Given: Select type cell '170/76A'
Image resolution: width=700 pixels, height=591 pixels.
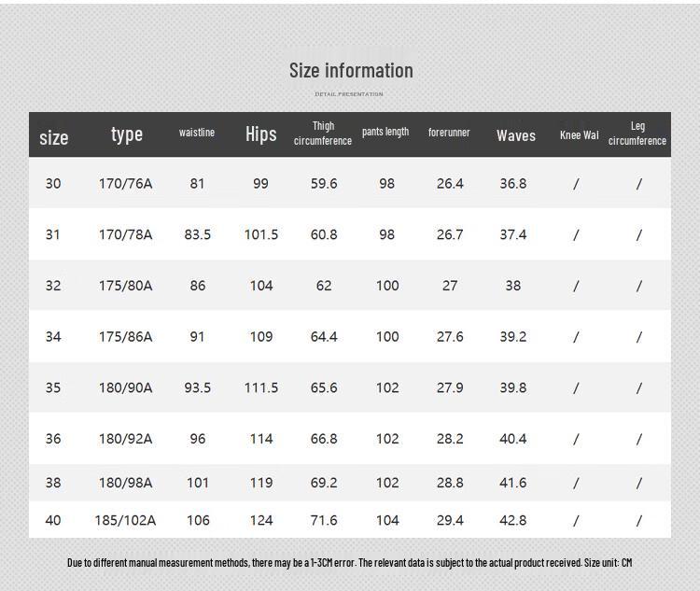Looking at the screenshot, I should (125, 184).
